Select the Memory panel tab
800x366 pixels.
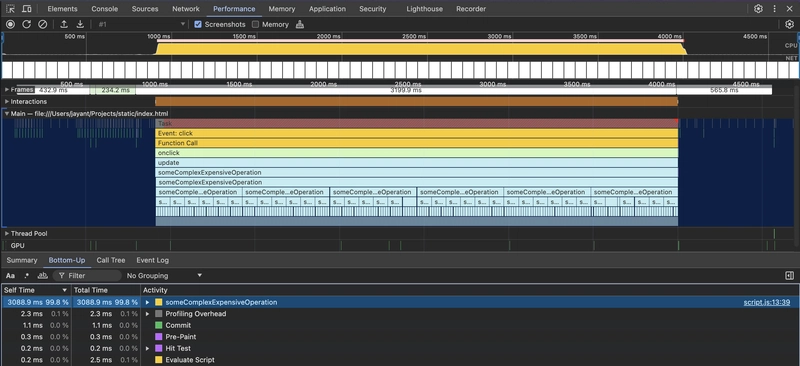pos(282,9)
